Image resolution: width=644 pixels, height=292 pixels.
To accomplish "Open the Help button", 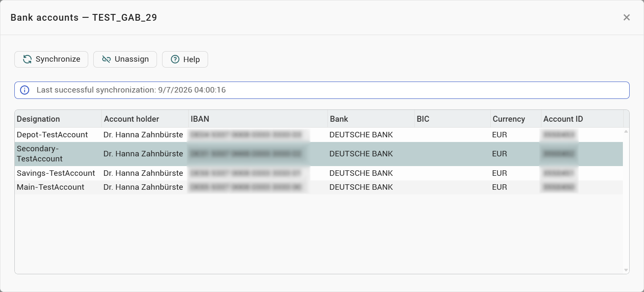I will click(185, 59).
